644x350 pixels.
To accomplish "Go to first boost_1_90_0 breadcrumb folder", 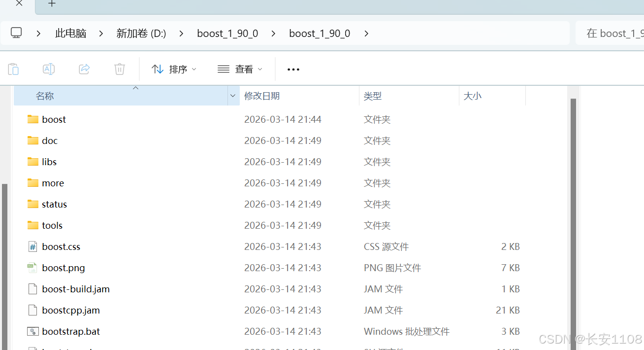I will coord(227,34).
